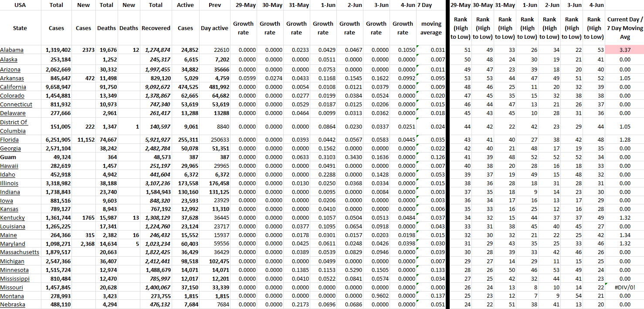
Task: Click the #DIV/0! error cell
Action: [x=625, y=288]
